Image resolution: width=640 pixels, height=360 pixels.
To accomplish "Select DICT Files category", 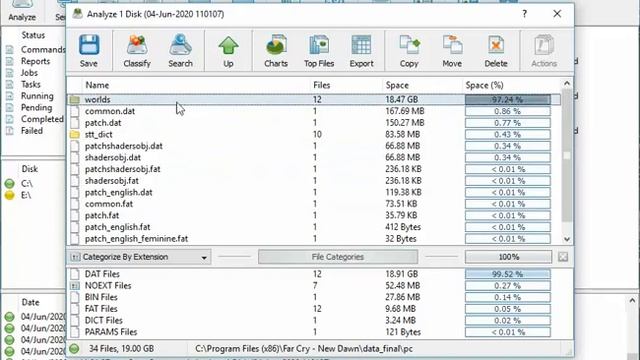I will coord(313,320).
